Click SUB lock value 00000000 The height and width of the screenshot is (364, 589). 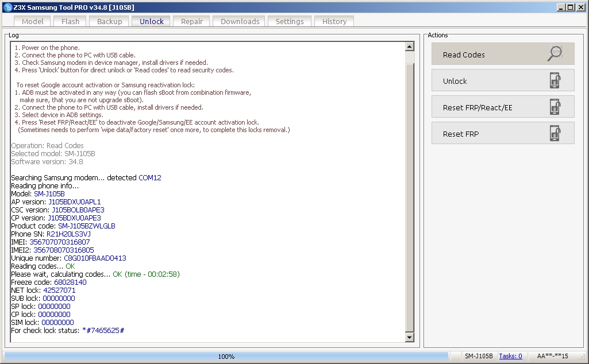coord(59,299)
